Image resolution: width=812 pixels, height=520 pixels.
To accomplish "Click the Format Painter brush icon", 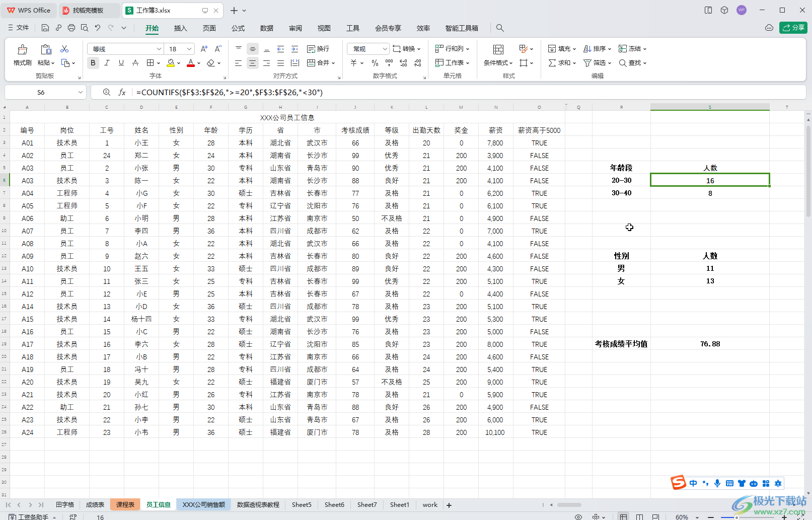I will pyautogui.click(x=22, y=50).
